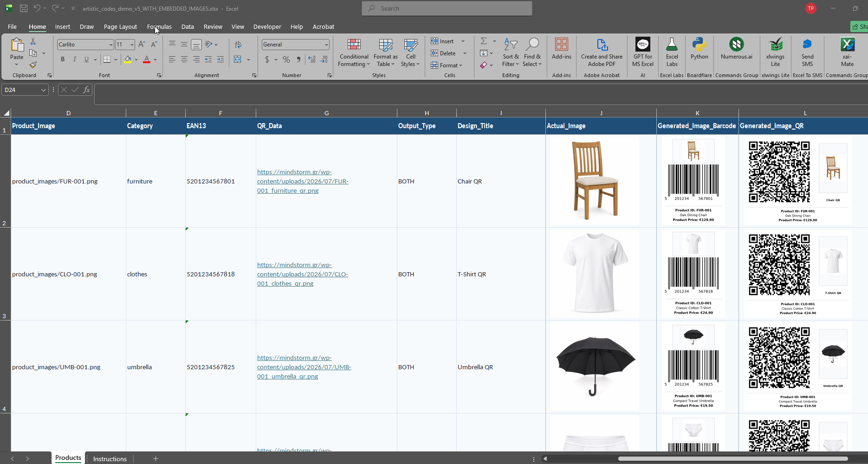Open the Borders dropdown arrow
This screenshot has width=868, height=464.
pyautogui.click(x=116, y=59)
